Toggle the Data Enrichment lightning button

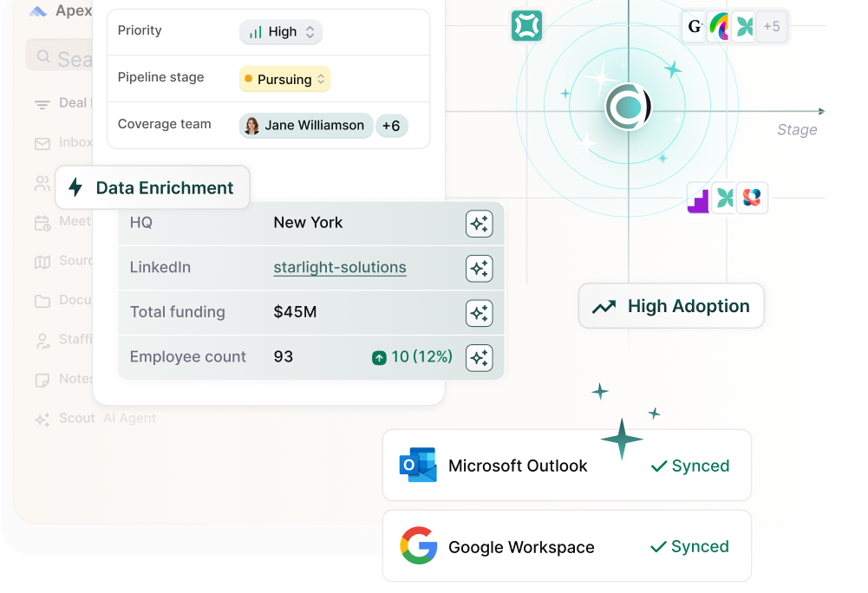point(152,187)
